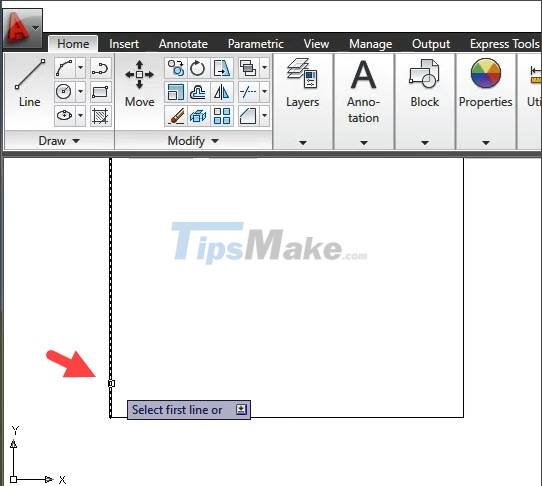The width and height of the screenshot is (542, 486).
Task: Select the Rotate tool
Action: click(x=198, y=68)
